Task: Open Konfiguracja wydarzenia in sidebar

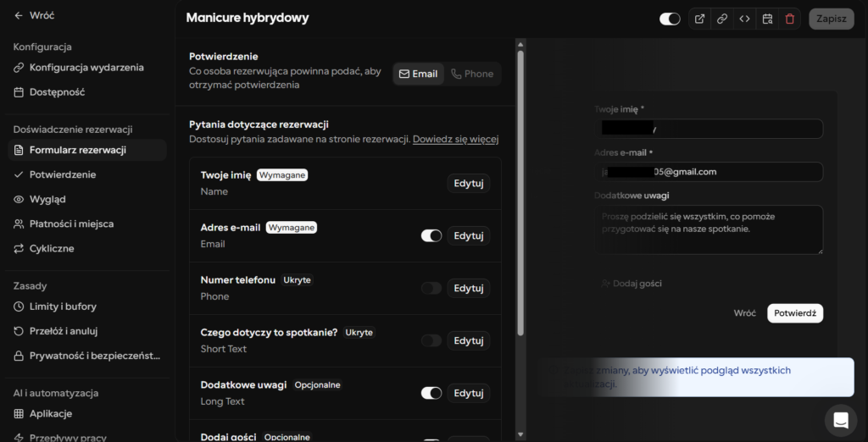Action: click(x=86, y=68)
